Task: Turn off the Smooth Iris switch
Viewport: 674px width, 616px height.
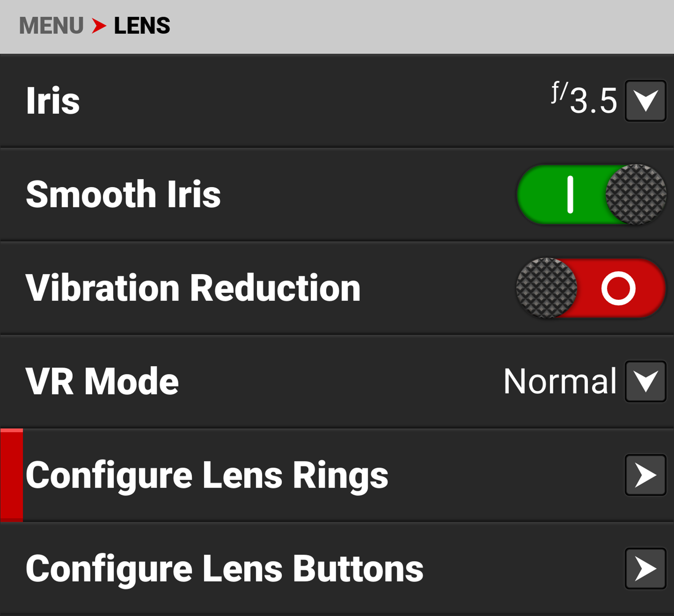Action: pyautogui.click(x=591, y=194)
